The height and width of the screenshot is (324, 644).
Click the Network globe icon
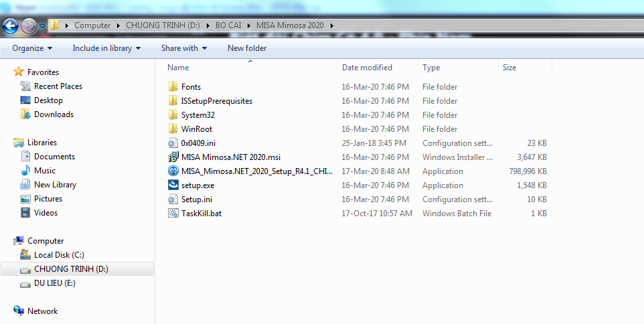[x=19, y=311]
